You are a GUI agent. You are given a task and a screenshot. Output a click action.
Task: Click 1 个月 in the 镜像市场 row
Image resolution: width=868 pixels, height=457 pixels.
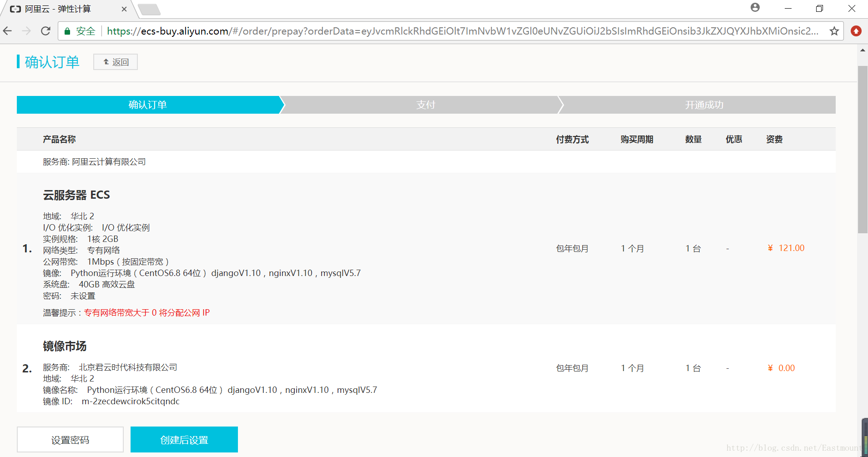(632, 368)
